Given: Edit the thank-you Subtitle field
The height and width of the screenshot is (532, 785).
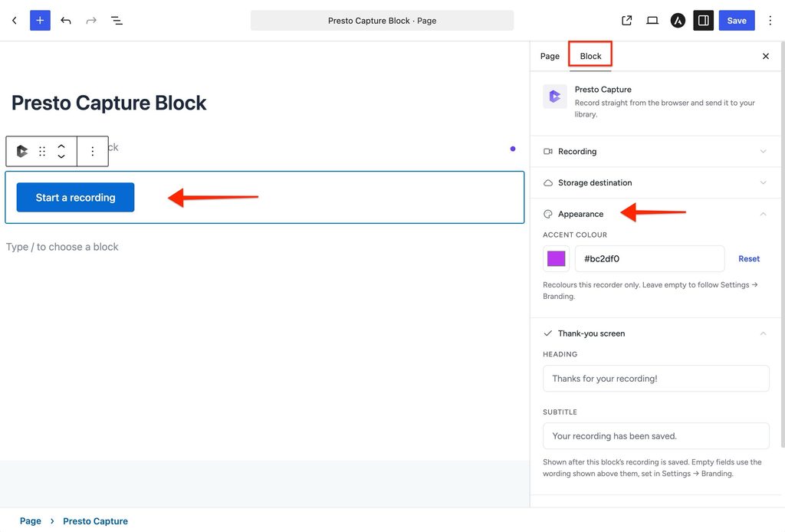Looking at the screenshot, I should tap(656, 436).
